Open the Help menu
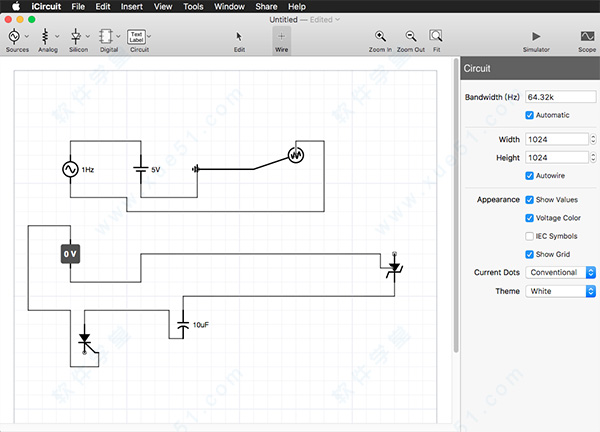The image size is (600, 432). click(297, 7)
